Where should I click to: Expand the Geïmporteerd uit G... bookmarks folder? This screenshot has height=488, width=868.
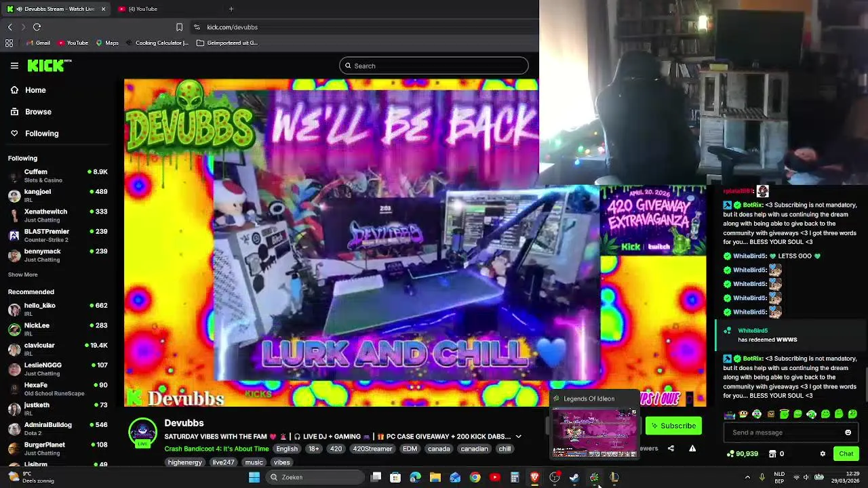(227, 43)
